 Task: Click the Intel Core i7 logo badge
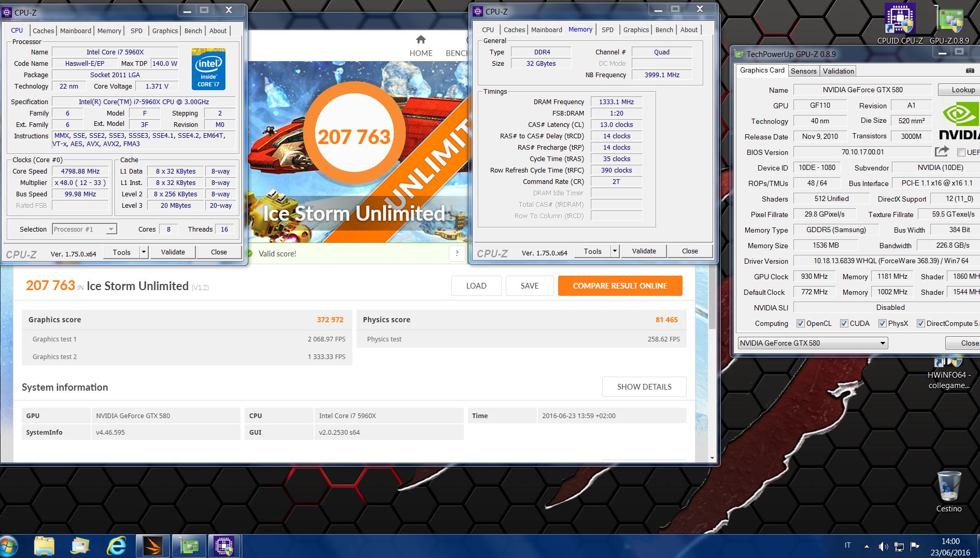point(208,69)
